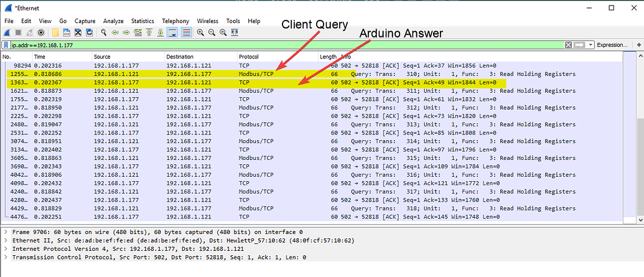Select the Modbus query Trans 310 packet
The height and width of the screenshot is (277, 644).
313,74
